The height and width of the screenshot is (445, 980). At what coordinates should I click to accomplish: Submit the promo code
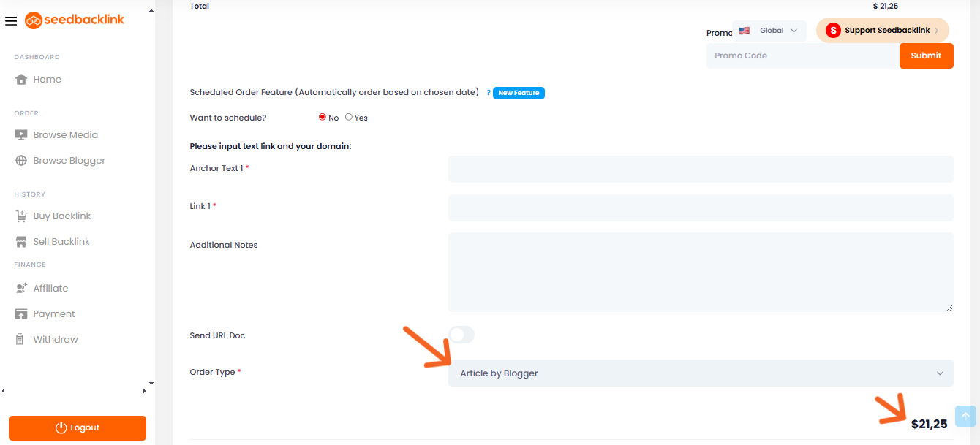(x=927, y=56)
